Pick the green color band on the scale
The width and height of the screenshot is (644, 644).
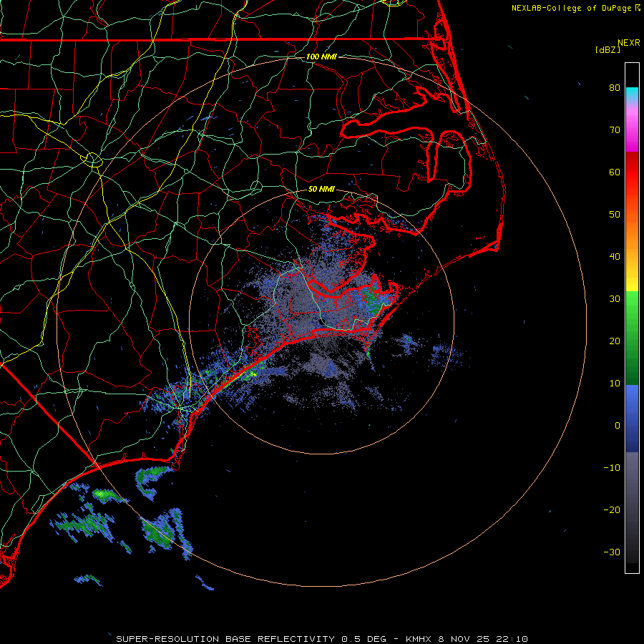pyautogui.click(x=632, y=338)
